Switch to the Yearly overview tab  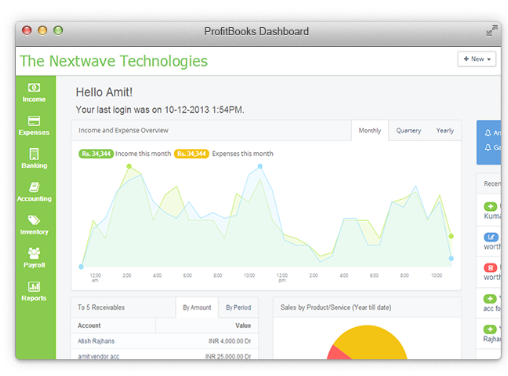(x=445, y=131)
